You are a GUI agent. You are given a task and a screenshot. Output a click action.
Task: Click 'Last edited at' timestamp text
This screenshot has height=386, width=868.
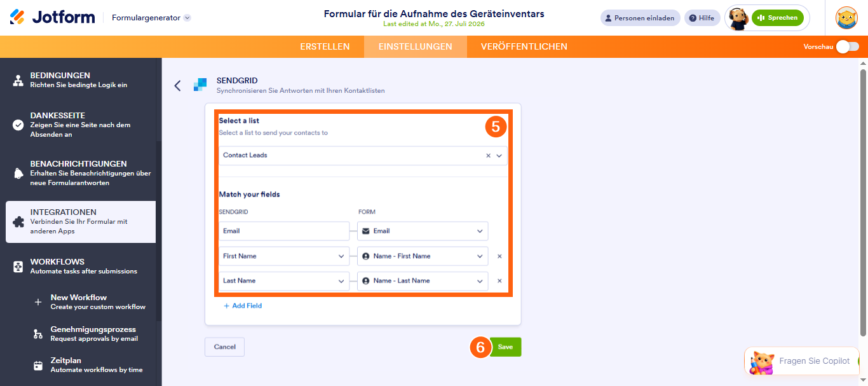coord(434,24)
